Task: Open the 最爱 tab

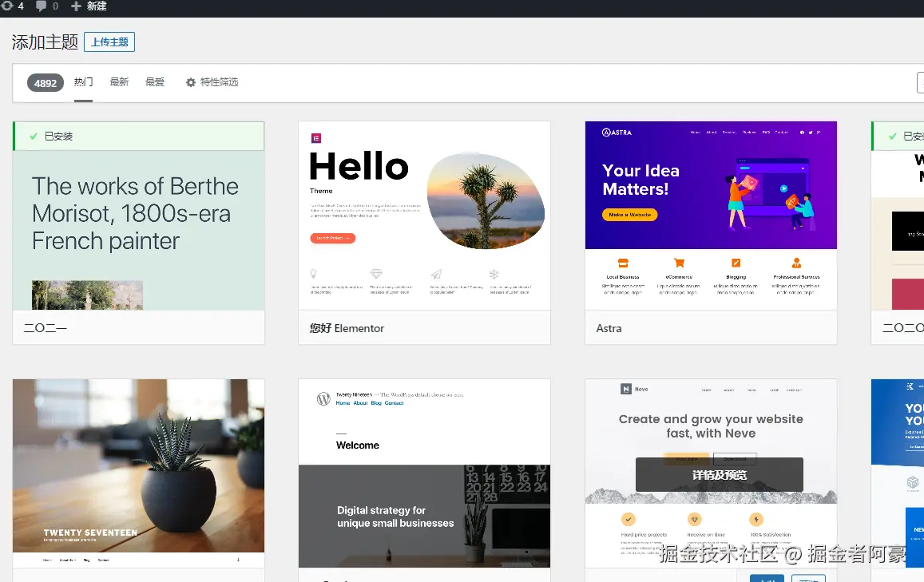Action: (155, 82)
